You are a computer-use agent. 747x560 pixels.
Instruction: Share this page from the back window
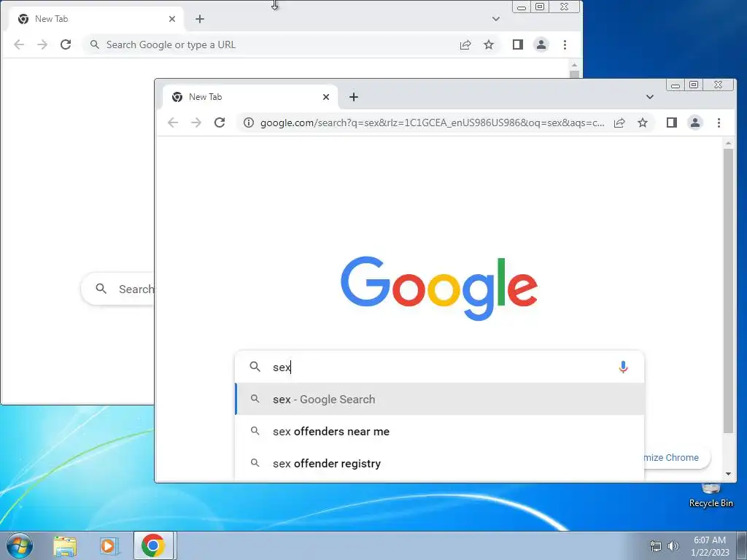465,44
